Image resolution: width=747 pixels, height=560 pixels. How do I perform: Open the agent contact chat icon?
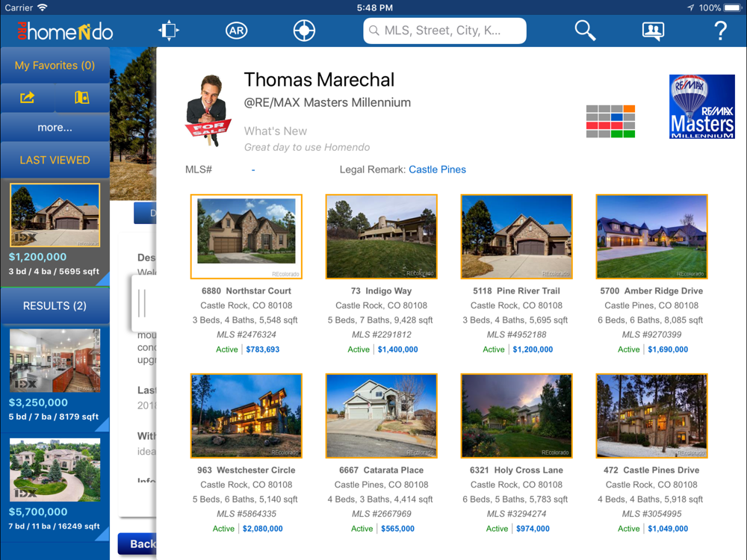pyautogui.click(x=653, y=31)
